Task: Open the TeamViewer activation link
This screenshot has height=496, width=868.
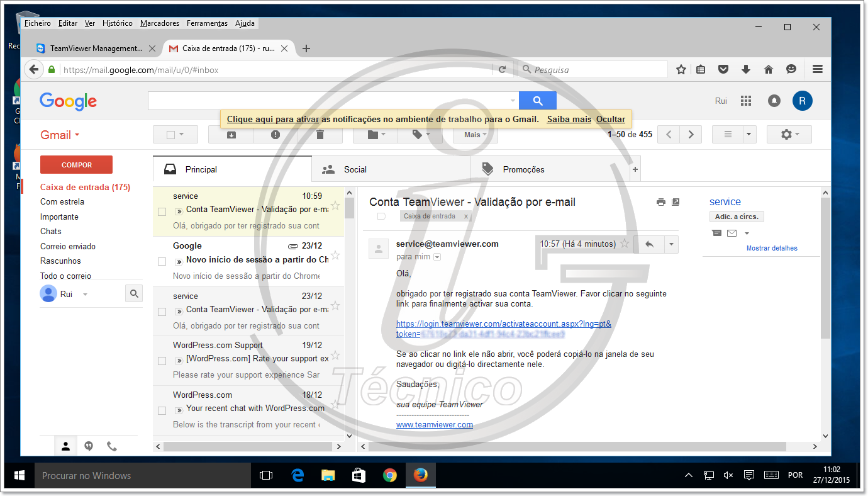Action: [x=503, y=324]
